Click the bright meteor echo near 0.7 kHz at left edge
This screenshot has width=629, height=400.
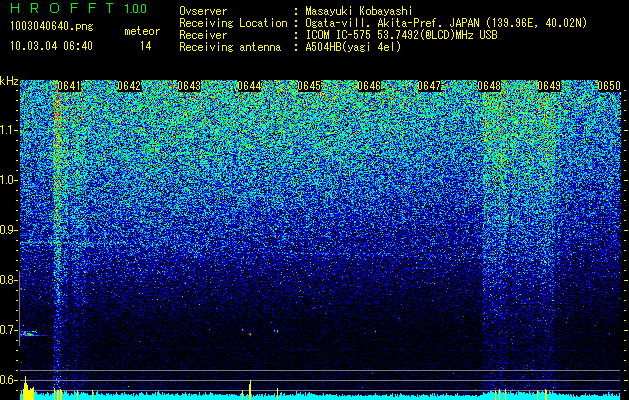30,333
